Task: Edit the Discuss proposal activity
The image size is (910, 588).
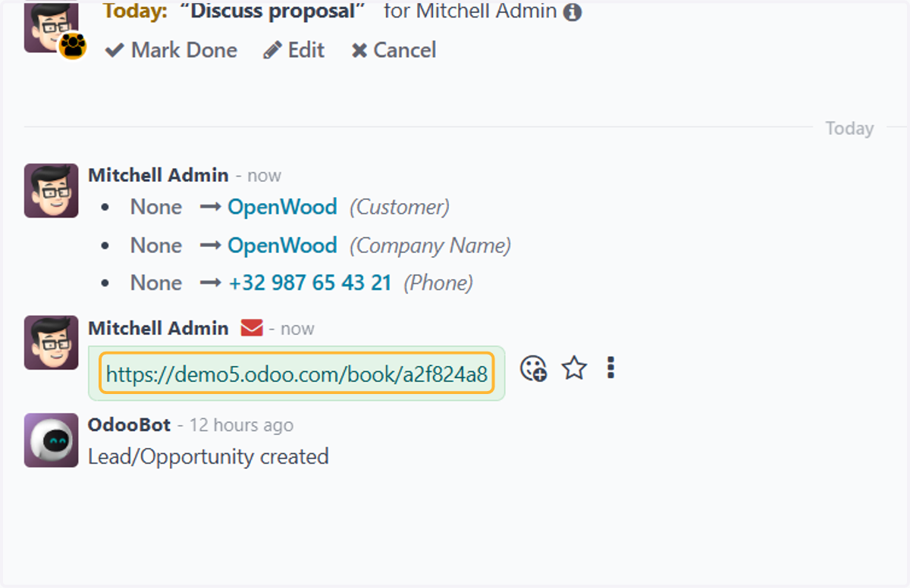Action: pos(293,51)
